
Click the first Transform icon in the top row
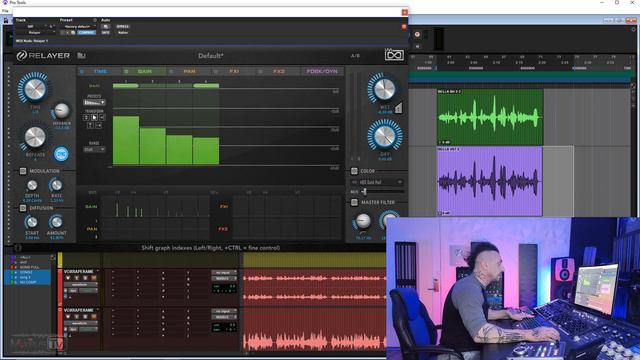click(86, 117)
